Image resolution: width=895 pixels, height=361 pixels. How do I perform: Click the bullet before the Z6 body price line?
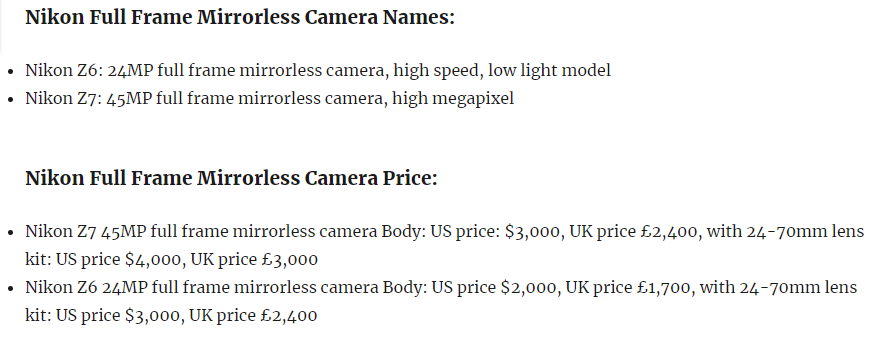pos(11,288)
